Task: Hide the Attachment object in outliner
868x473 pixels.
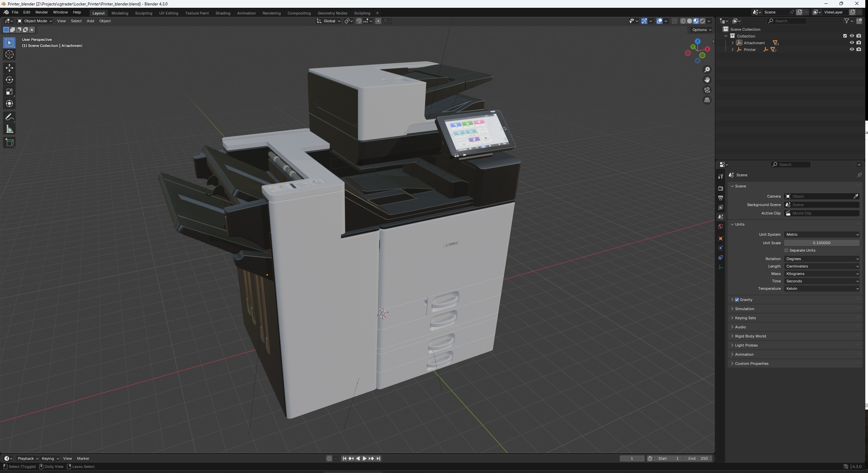Action: coord(851,43)
